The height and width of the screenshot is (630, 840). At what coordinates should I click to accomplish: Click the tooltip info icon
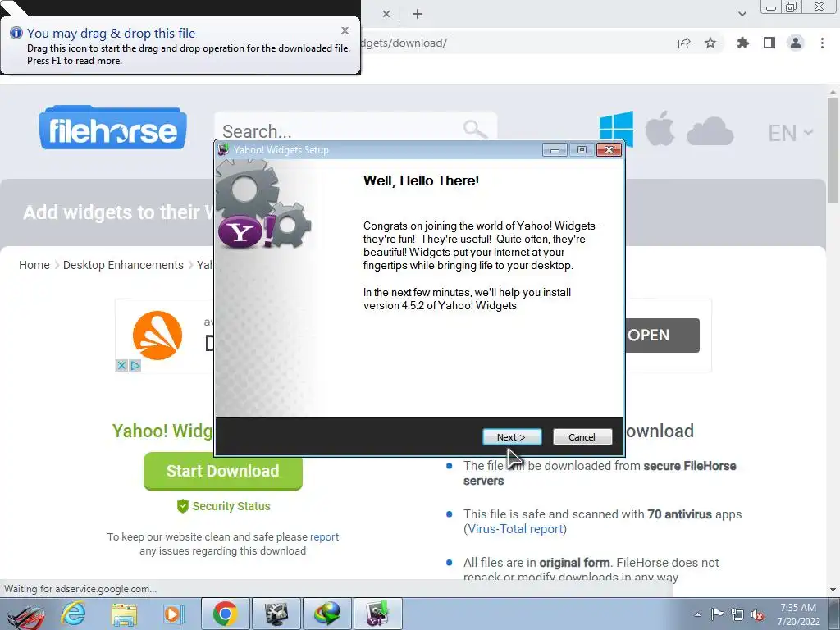16,33
